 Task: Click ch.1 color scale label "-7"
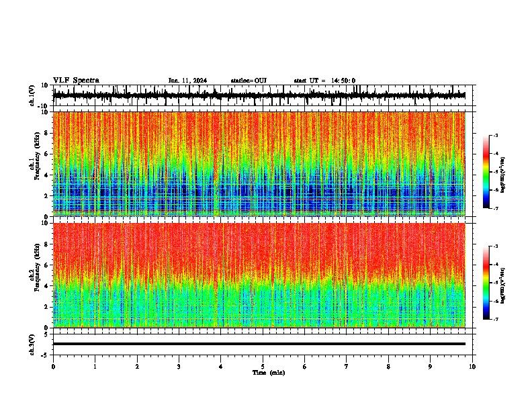[495, 208]
